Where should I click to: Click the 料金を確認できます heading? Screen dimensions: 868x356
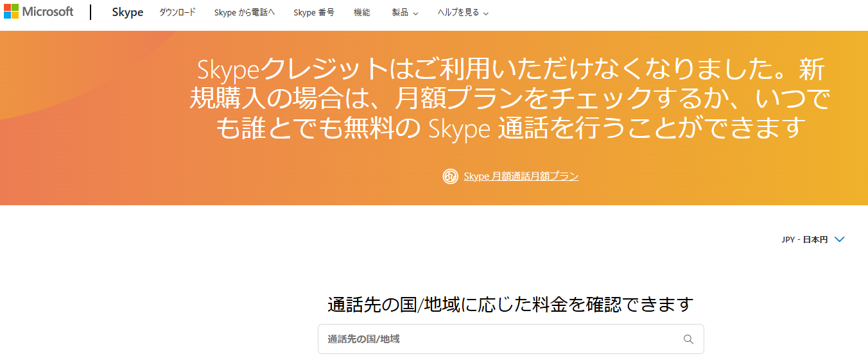tap(510, 304)
